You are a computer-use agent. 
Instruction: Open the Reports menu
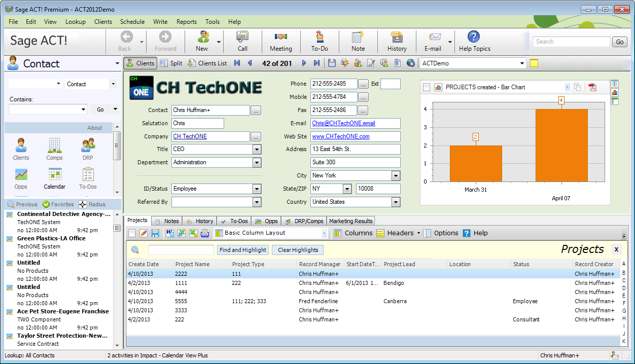[x=187, y=22]
